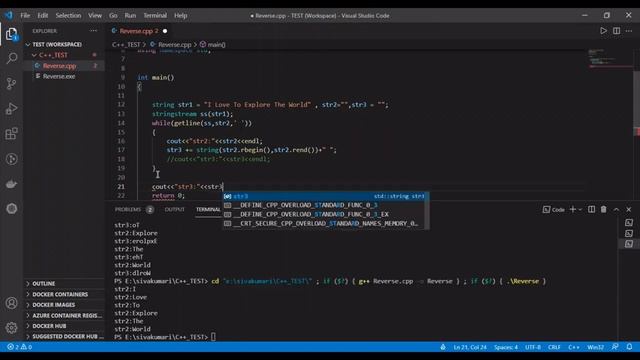
Task: Change indentation via Spaces: 4
Action: coord(506,347)
